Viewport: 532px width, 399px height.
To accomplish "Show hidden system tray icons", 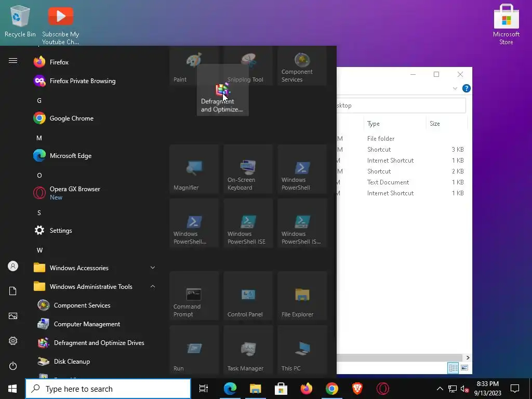I will click(x=440, y=389).
